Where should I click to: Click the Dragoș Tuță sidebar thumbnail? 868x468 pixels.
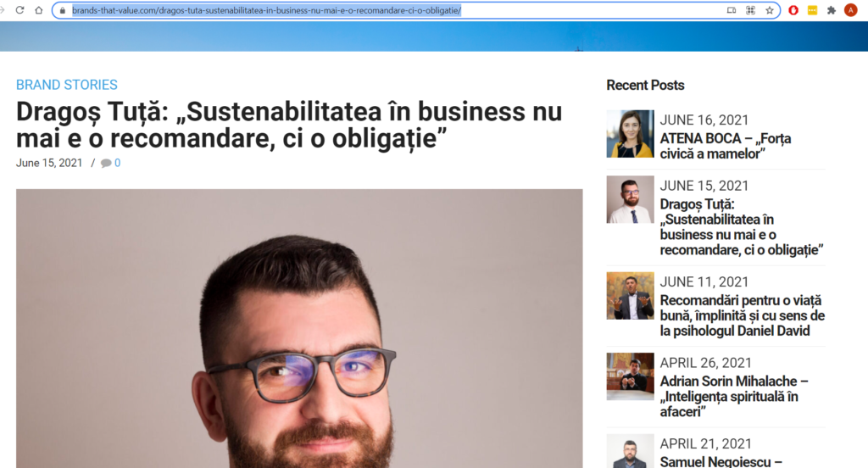coord(630,199)
